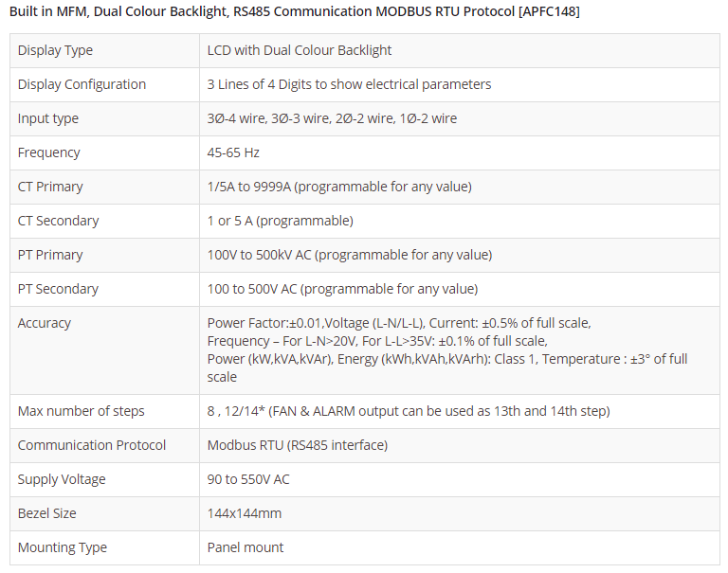The image size is (728, 573).
Task: Click the "Max number of steps" label
Action: click(81, 411)
